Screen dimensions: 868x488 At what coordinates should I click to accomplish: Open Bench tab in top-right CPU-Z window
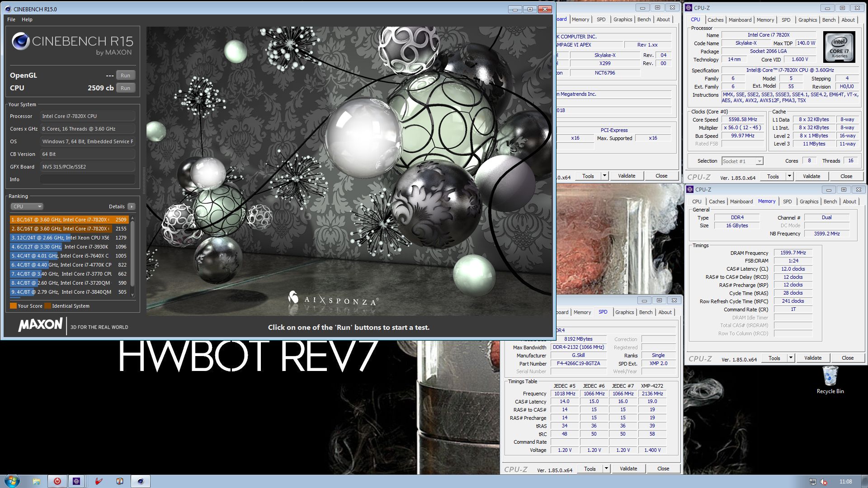click(x=829, y=20)
